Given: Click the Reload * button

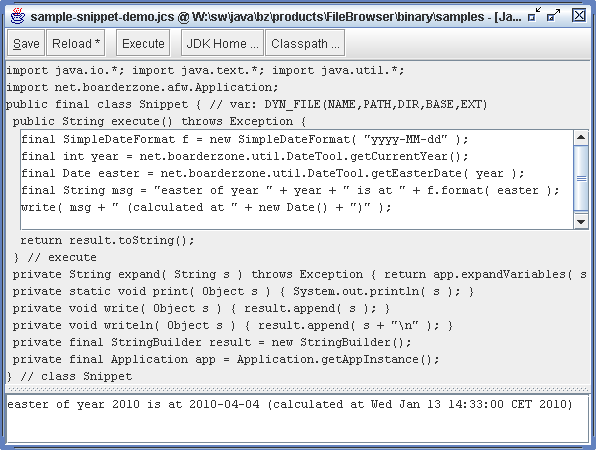Looking at the screenshot, I should pos(76,43).
